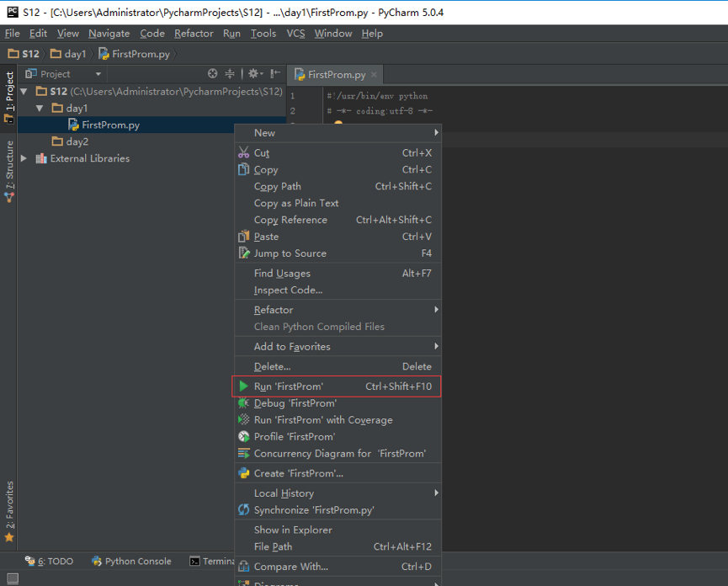Select Show in Explorer
This screenshot has height=586, width=728.
[338, 530]
